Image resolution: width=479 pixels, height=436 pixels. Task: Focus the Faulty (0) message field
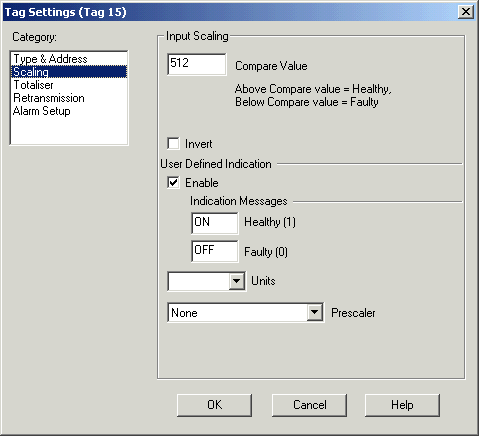pos(215,251)
